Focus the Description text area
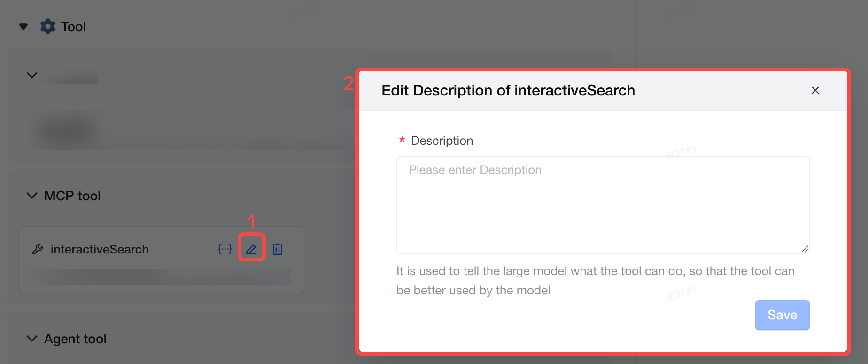Screen dimensions: 868x364 pos(603,205)
